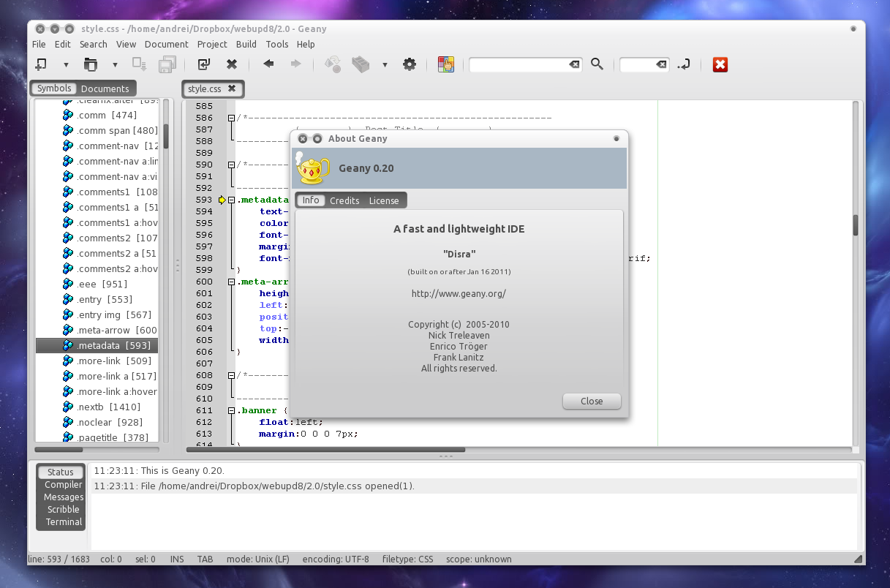This screenshot has width=890, height=588.
Task: Open the http://www.geany.org/ link
Action: [459, 294]
